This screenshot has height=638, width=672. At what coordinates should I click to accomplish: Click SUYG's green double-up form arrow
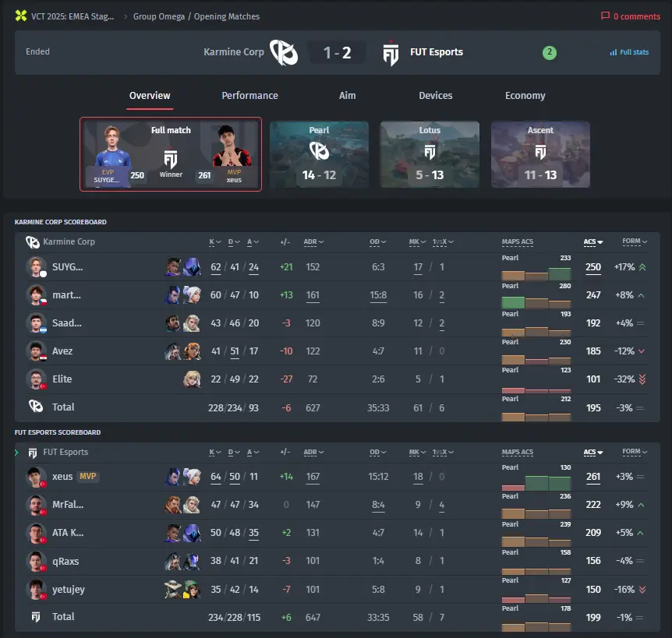pyautogui.click(x=642, y=267)
